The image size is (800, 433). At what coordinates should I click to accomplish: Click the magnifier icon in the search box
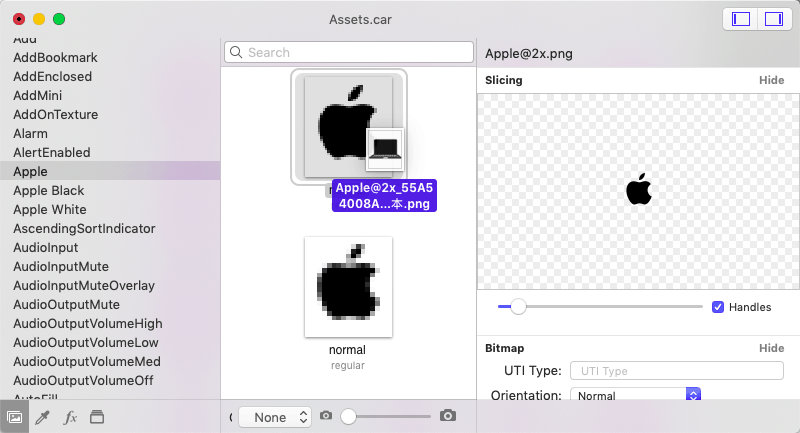coord(236,52)
